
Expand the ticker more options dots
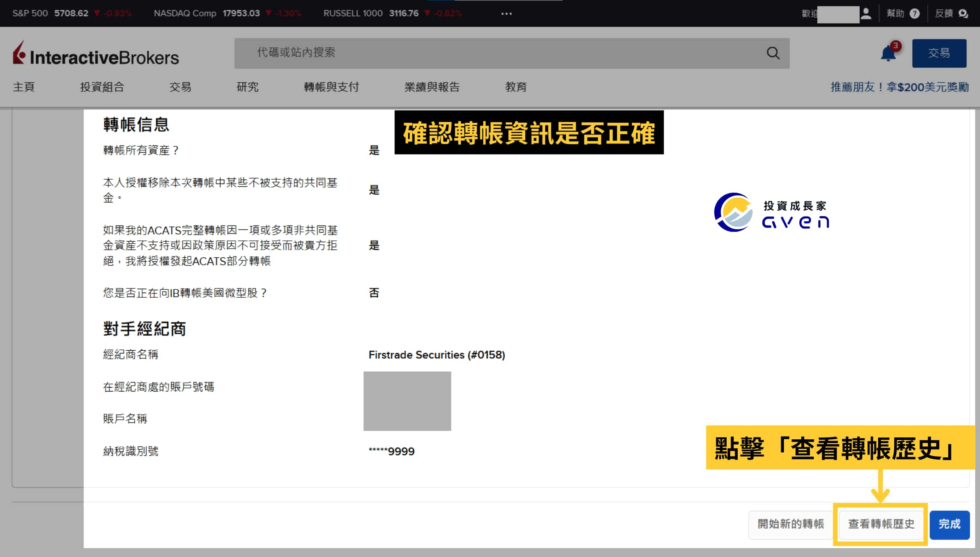click(x=506, y=14)
